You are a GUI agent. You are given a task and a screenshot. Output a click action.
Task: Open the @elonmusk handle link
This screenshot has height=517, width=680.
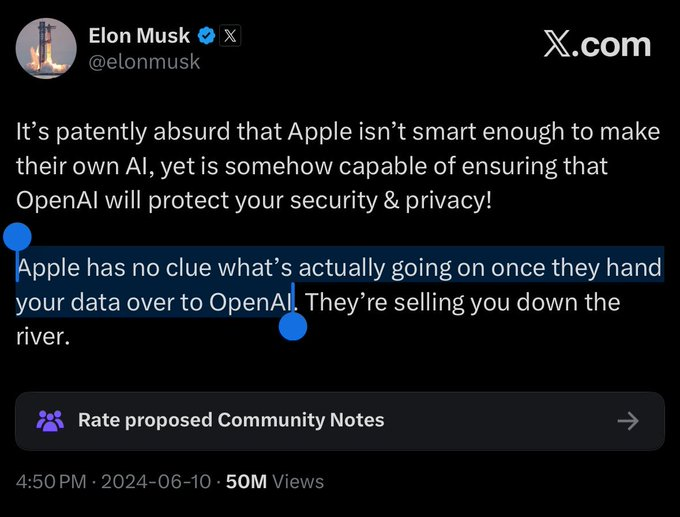[144, 62]
